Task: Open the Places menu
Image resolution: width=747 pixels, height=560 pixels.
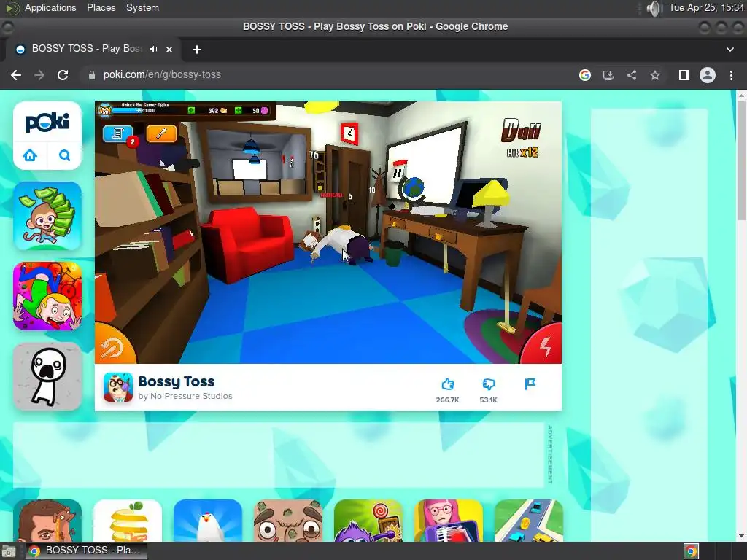Action: [101, 7]
